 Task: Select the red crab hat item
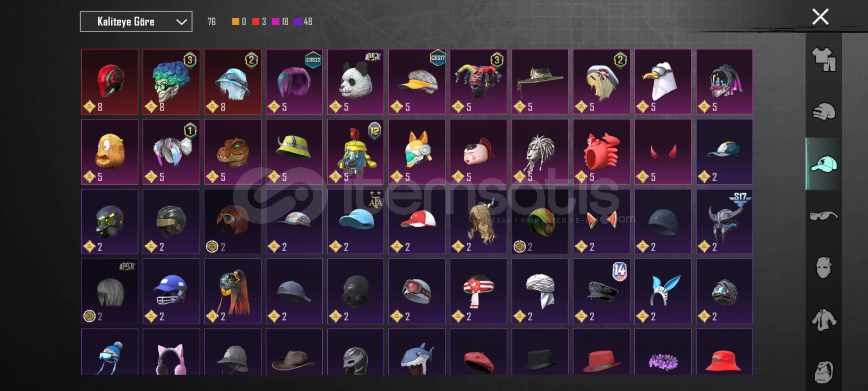[x=601, y=152]
